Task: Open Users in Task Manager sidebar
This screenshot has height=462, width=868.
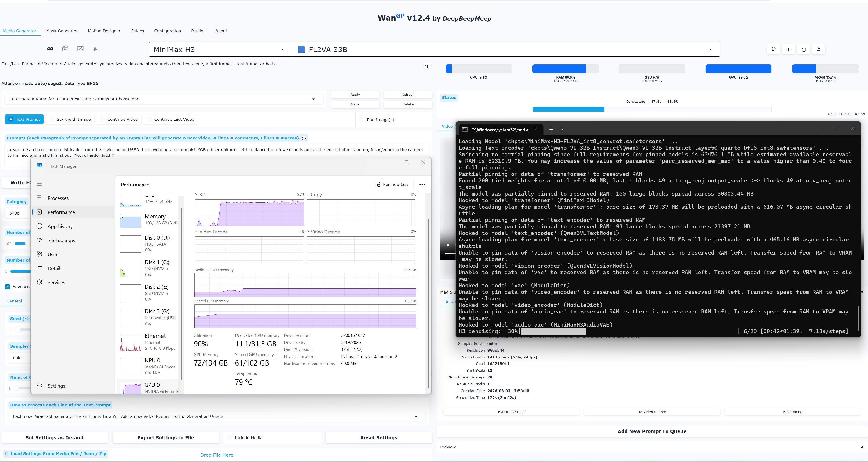Action: point(73,255)
